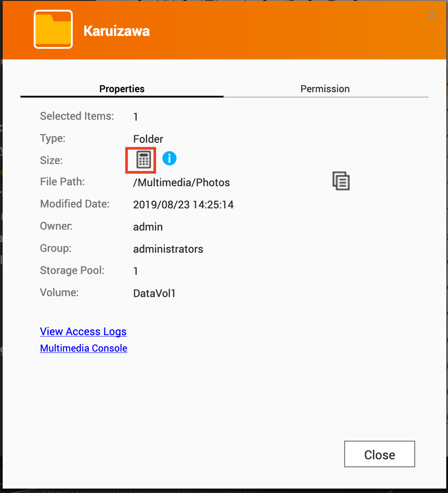
Task: Select the Properties tab
Action: 122,89
